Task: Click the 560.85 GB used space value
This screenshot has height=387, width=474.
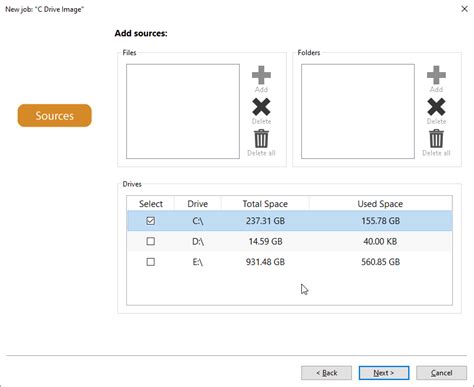Action: coord(381,262)
